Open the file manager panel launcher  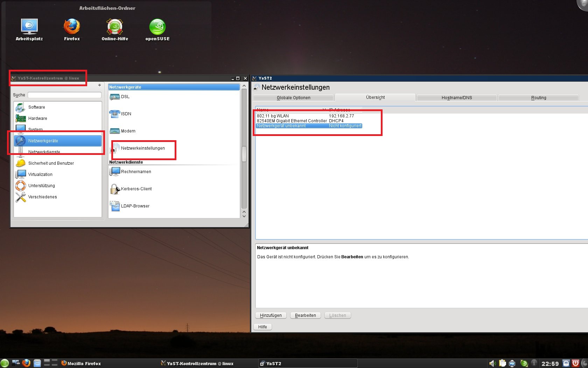pyautogui.click(x=37, y=363)
